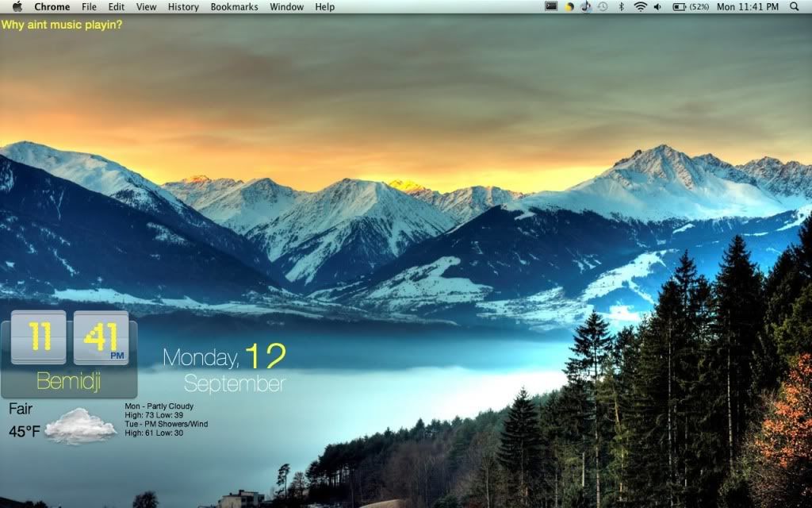Viewport: 812px width, 508px height.
Task: Open the Chrome application menu
Action: [52, 6]
